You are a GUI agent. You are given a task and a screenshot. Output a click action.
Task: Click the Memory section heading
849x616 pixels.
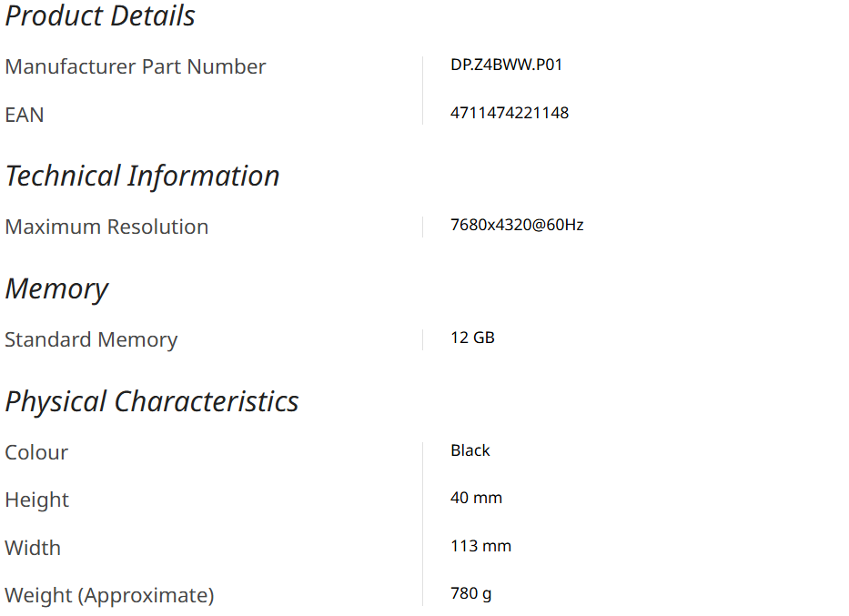coord(56,288)
